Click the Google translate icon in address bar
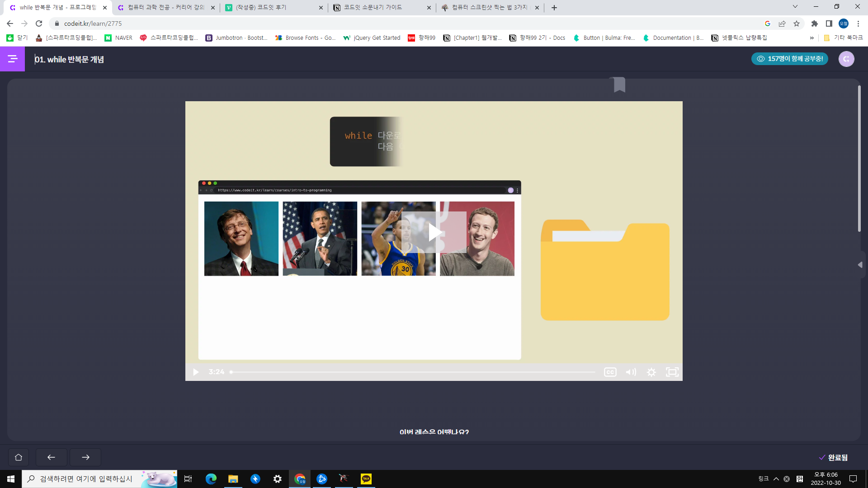The width and height of the screenshot is (868, 488). pos(768,23)
